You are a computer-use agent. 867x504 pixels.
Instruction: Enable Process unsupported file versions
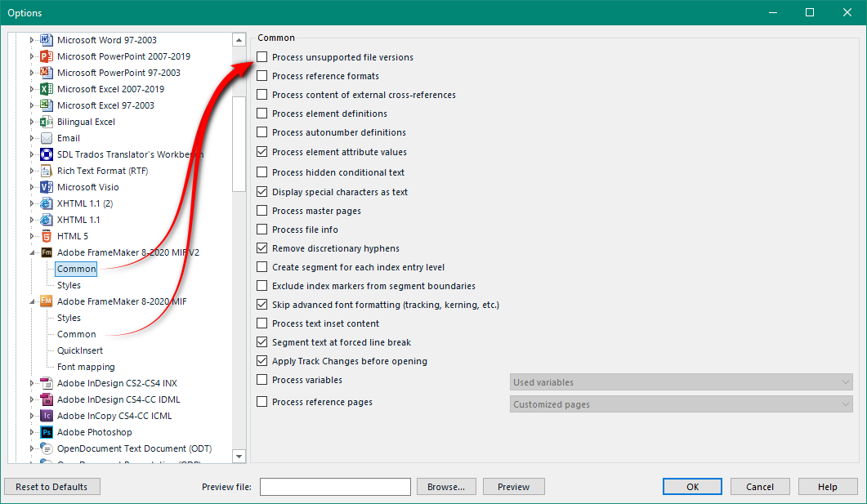point(262,57)
